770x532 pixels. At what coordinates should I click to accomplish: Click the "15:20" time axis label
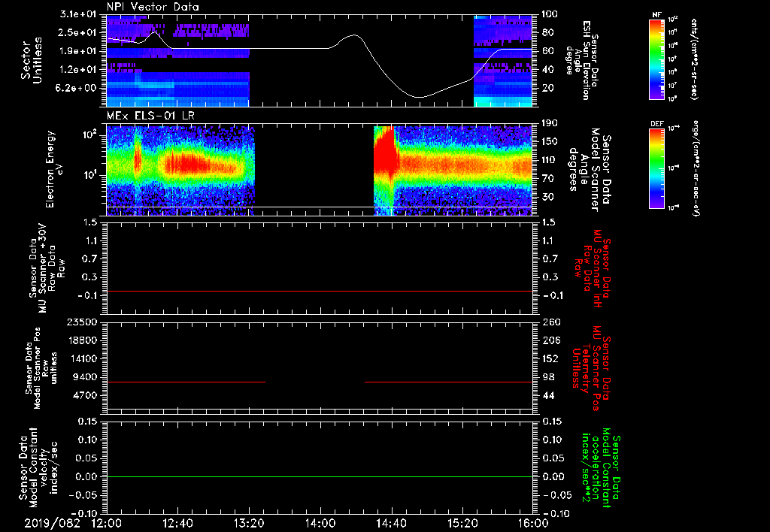tap(462, 523)
